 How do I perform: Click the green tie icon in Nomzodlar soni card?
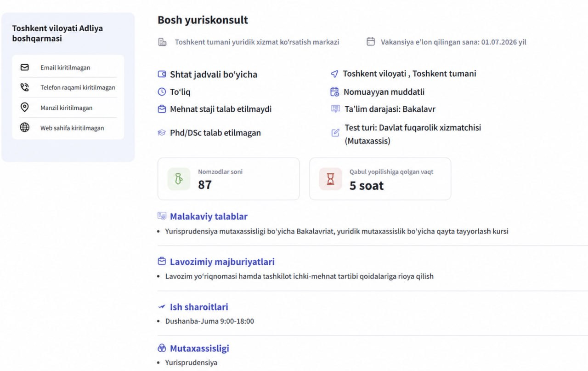(179, 179)
